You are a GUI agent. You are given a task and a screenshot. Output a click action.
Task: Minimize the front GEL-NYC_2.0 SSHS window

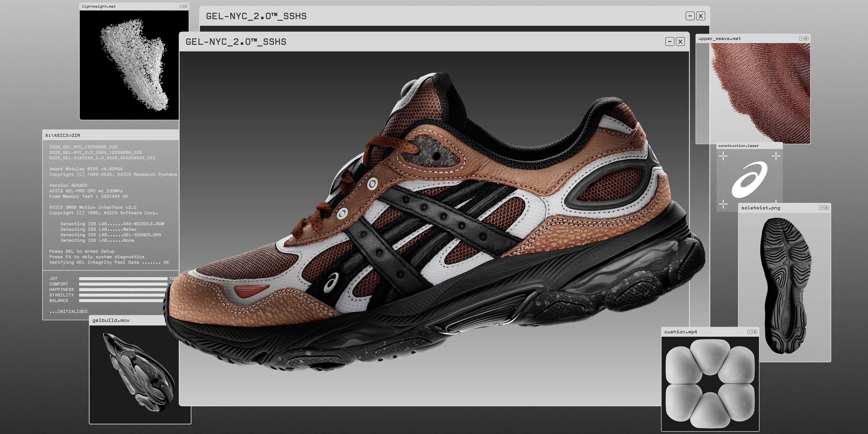[670, 41]
